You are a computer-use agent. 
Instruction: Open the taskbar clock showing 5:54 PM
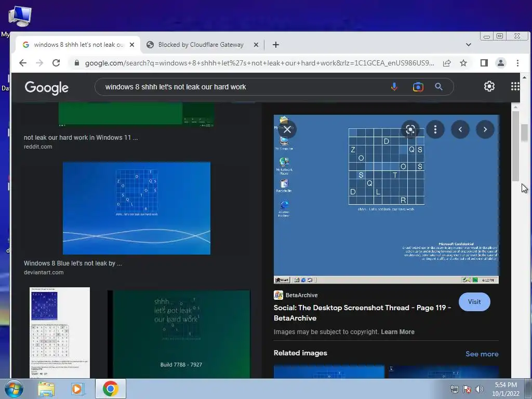click(506, 389)
